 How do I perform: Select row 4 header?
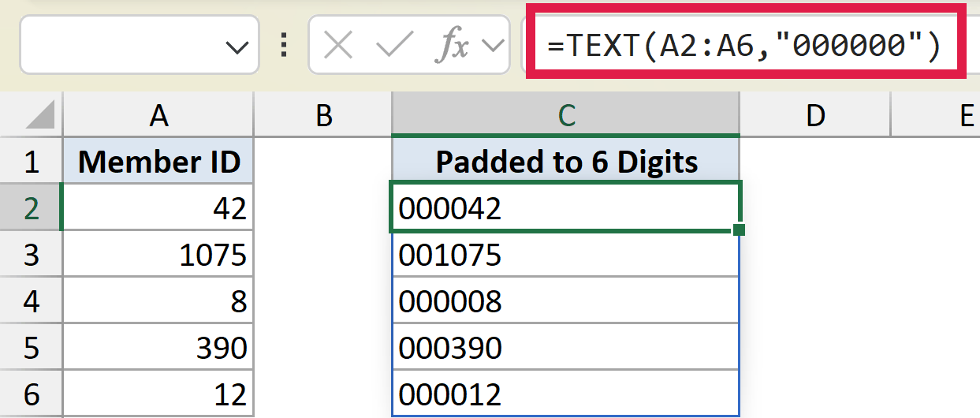coord(31,300)
